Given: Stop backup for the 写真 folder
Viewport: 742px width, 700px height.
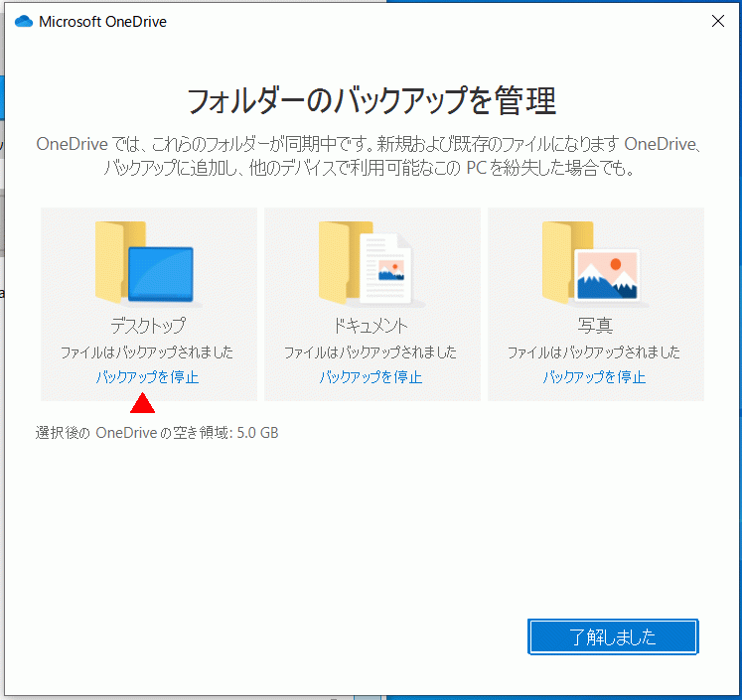Looking at the screenshot, I should 594,377.
